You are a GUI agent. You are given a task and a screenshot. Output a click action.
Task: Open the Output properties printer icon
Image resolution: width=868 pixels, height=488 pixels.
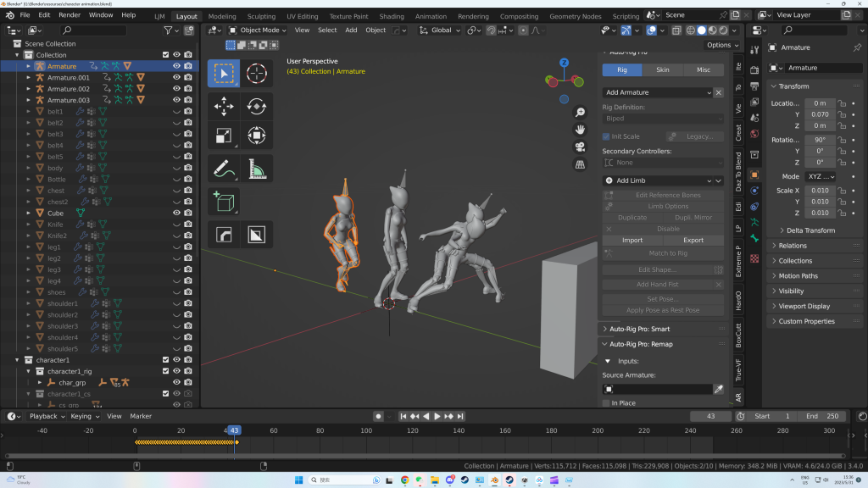point(754,86)
